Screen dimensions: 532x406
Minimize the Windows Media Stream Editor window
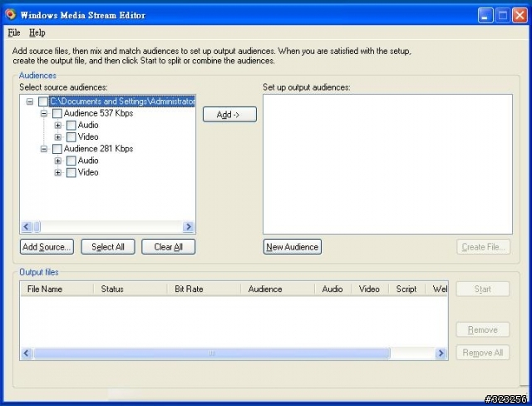(x=485, y=15)
